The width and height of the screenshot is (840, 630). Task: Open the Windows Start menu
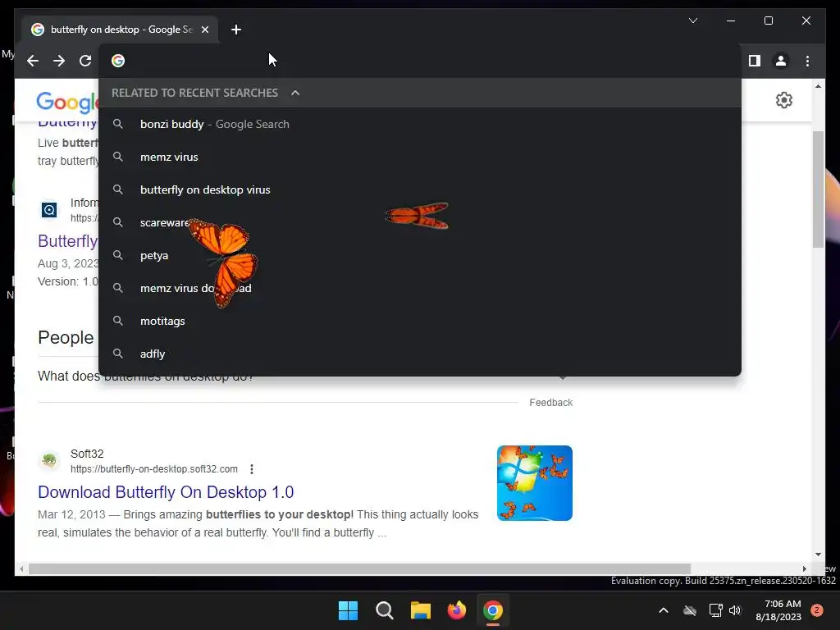[348, 610]
